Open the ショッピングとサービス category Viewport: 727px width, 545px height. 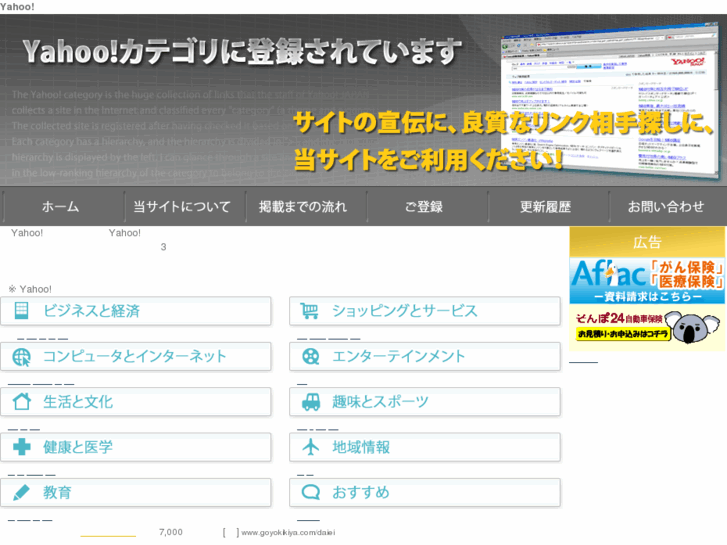(x=425, y=311)
